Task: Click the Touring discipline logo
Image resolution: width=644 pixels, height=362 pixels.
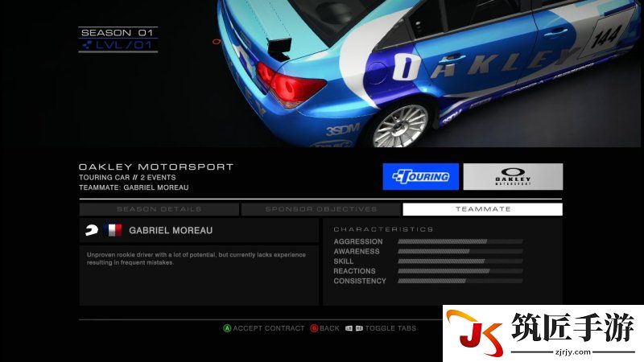Action: point(420,176)
